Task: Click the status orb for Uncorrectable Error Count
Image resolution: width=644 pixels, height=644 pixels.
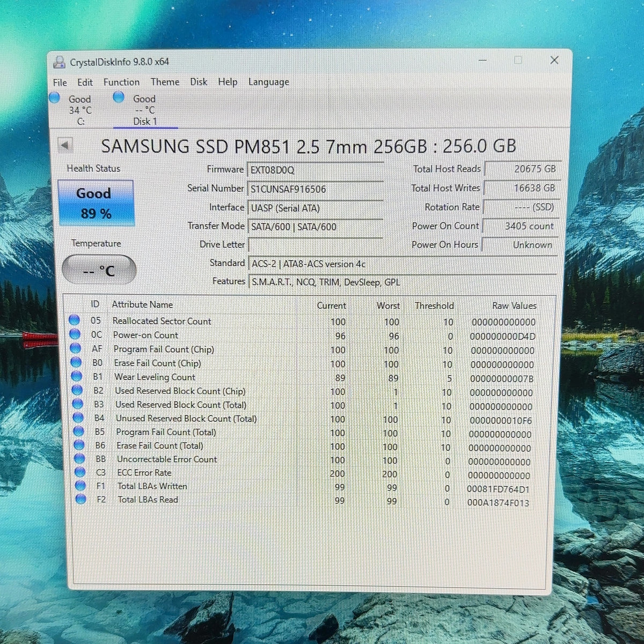Action: pyautogui.click(x=79, y=458)
